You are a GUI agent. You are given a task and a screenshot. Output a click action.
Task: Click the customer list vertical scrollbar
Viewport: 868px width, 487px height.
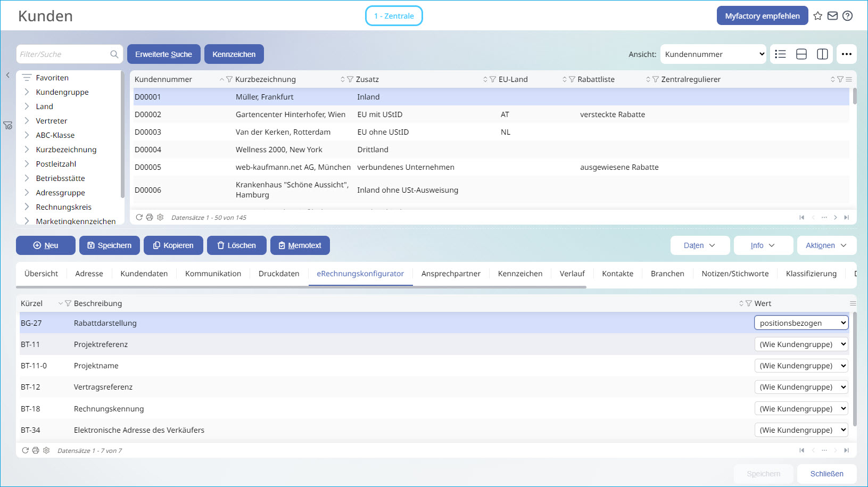(855, 96)
